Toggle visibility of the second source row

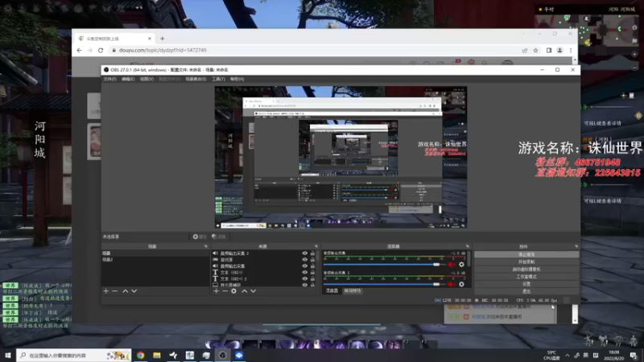(305, 259)
